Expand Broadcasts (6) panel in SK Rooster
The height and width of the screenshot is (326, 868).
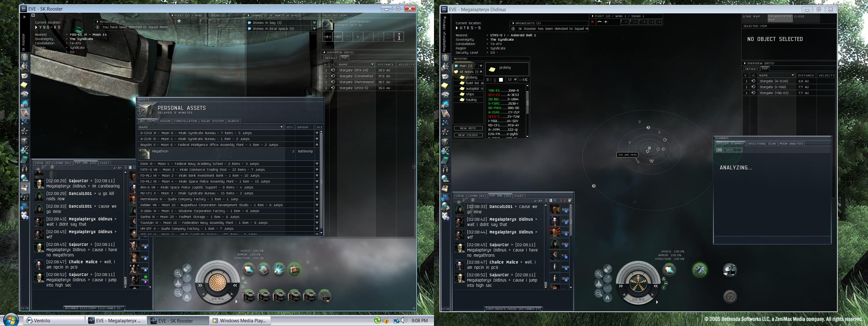point(97,22)
